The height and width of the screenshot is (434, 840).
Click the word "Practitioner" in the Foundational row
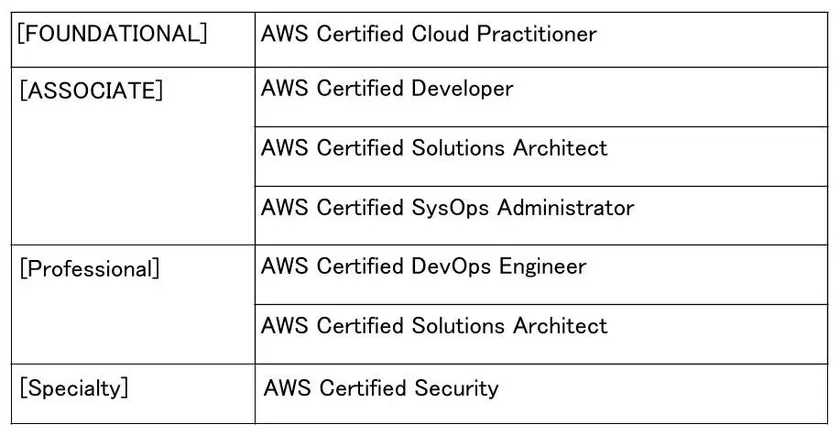[x=540, y=34]
